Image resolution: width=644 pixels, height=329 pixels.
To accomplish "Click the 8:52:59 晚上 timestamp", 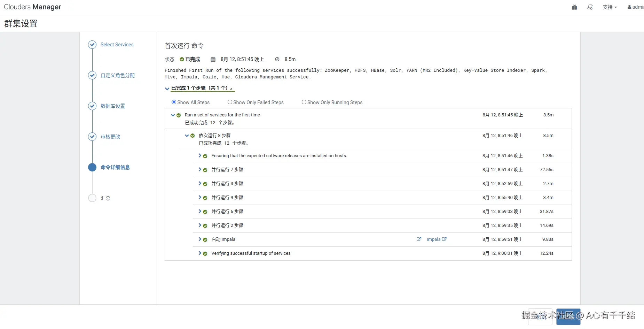I will click(x=503, y=184).
